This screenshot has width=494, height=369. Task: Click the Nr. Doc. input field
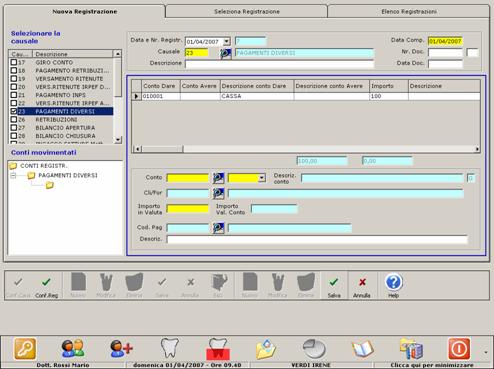(x=445, y=52)
